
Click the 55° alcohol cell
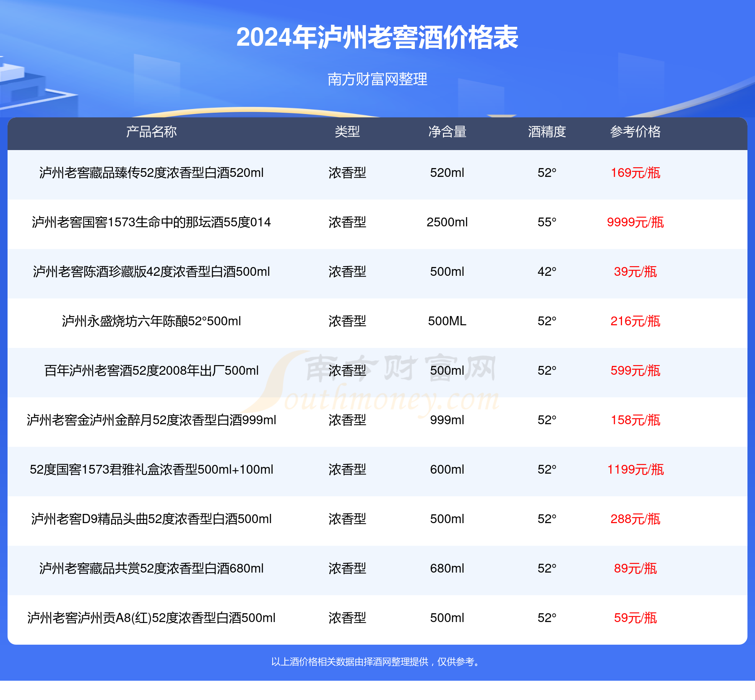point(547,222)
